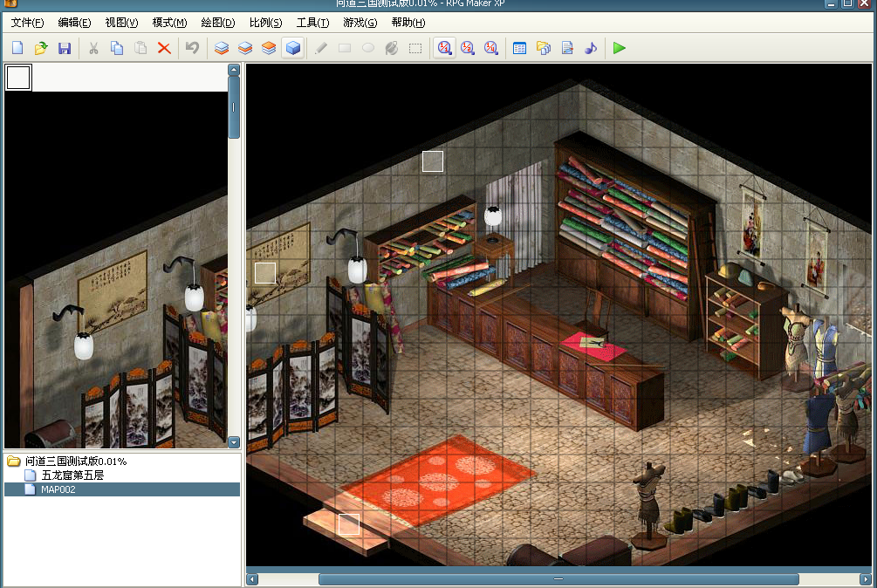Set map zoom to 1:4 scale
877x588 pixels.
tap(491, 48)
